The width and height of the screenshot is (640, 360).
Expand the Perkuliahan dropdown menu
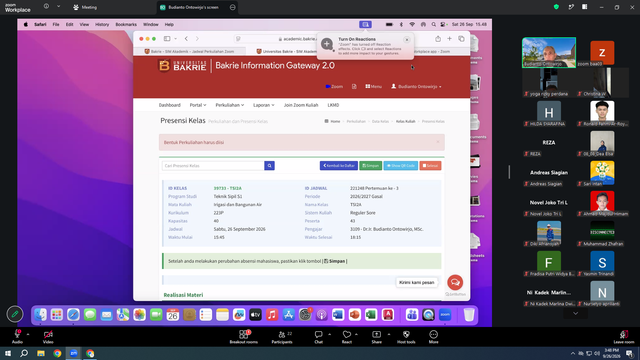(x=229, y=105)
